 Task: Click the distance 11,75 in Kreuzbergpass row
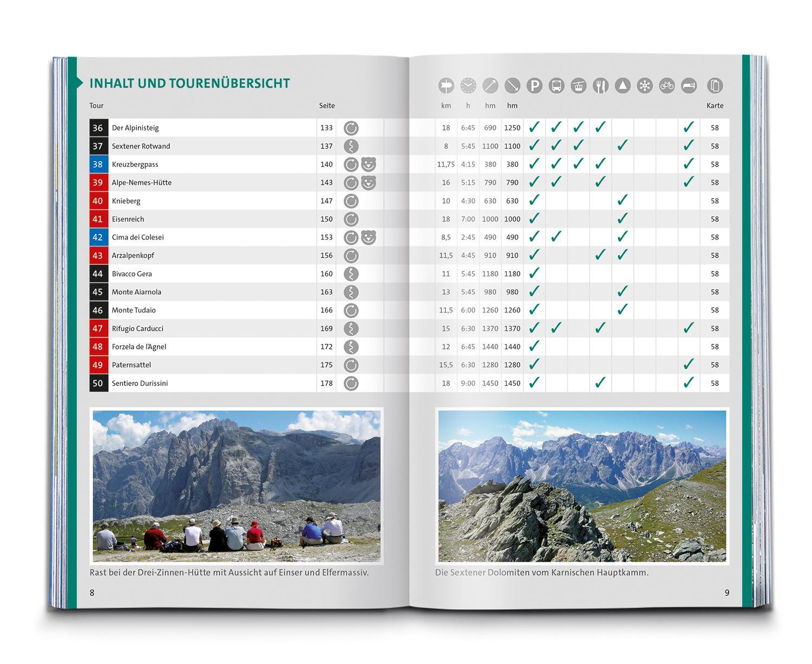click(446, 164)
